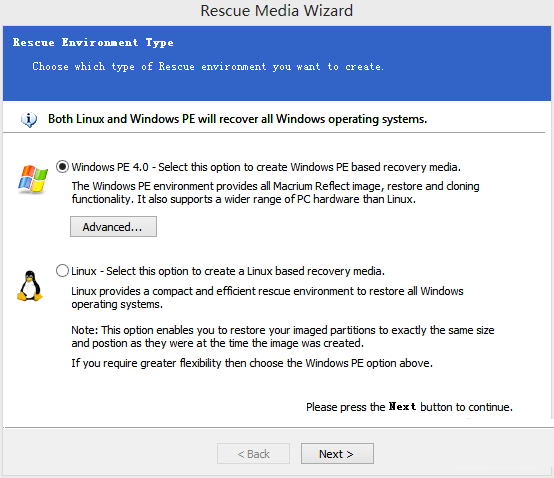Click the Next > button
The image size is (554, 478).
point(337,454)
